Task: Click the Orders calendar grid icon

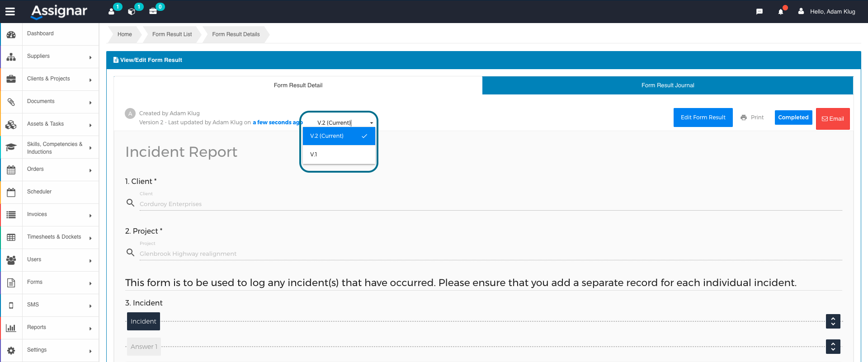Action: 11,170
